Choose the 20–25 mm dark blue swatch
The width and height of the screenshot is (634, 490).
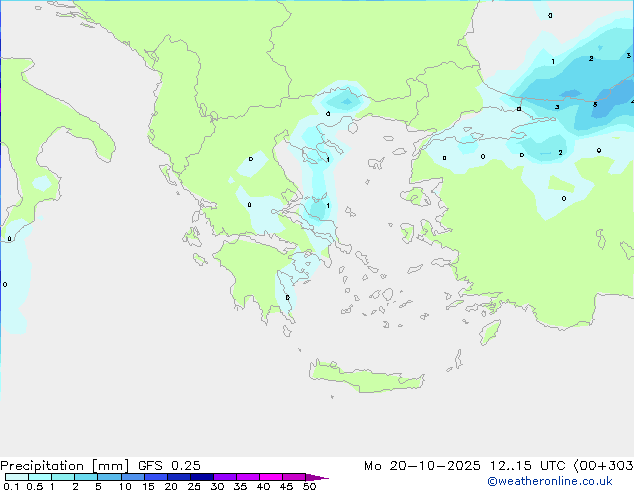(178, 477)
